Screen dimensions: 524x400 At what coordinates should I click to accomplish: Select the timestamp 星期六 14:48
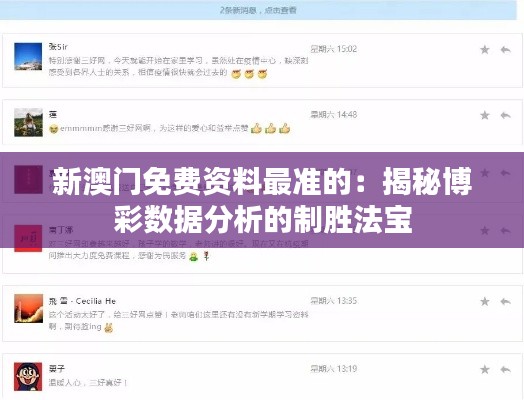pyautogui.click(x=334, y=115)
